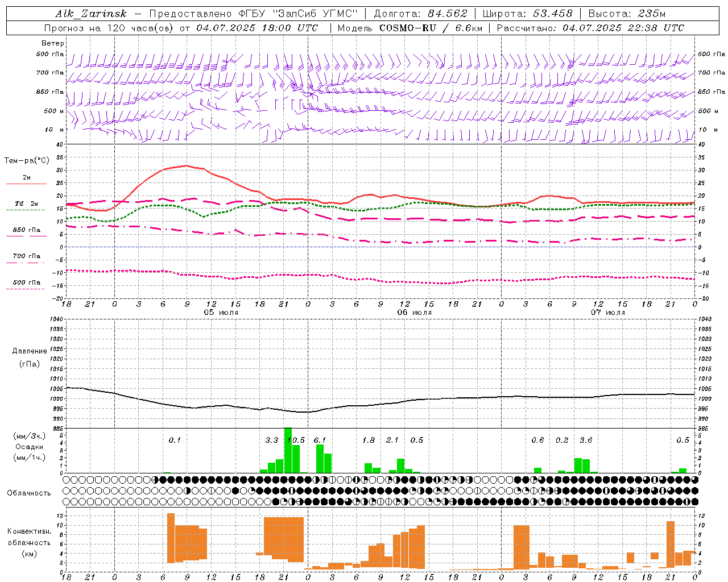Click the "(км)" unit under convective cloudiness

[x=29, y=554]
